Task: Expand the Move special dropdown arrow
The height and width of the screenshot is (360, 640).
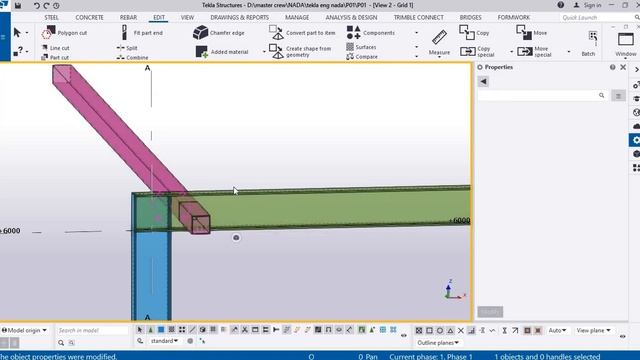Action: coord(569,52)
